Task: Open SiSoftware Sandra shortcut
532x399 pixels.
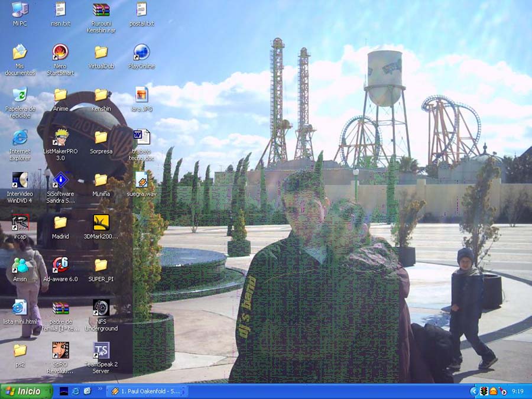Action: (x=60, y=180)
